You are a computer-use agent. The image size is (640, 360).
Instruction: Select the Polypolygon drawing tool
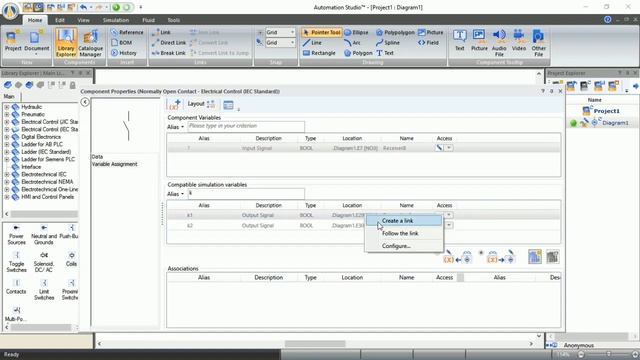[x=395, y=32]
